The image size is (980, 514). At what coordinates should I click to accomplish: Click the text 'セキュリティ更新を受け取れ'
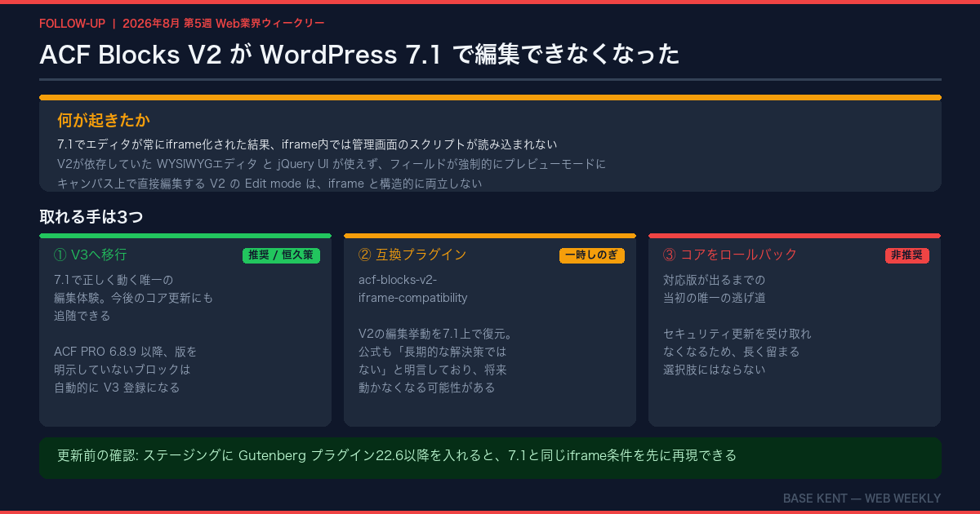[737, 334]
